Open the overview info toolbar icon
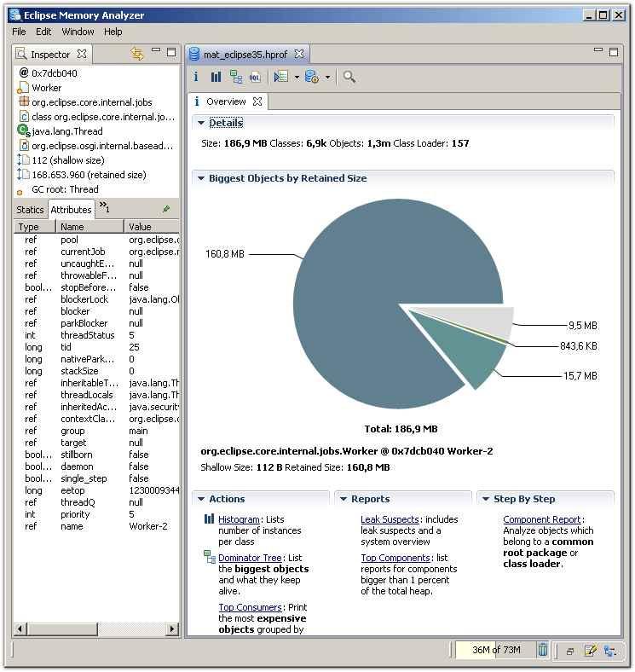Image resolution: width=635 pixels, height=672 pixels. (x=196, y=77)
